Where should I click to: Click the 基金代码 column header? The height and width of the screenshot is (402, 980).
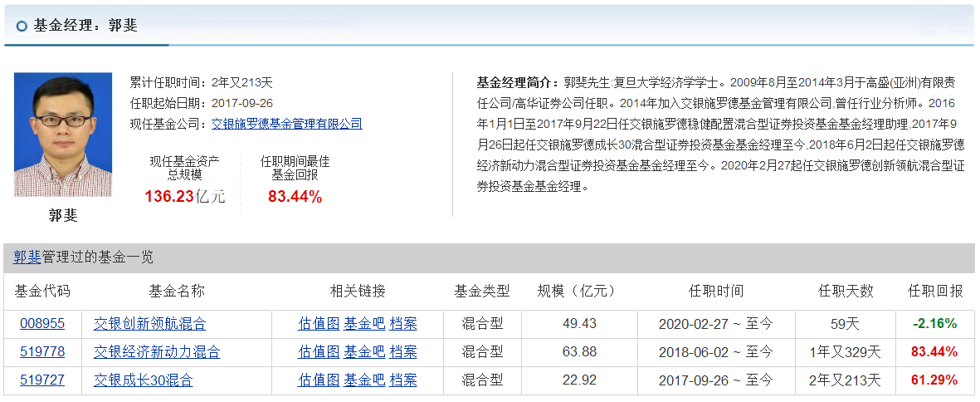click(42, 291)
